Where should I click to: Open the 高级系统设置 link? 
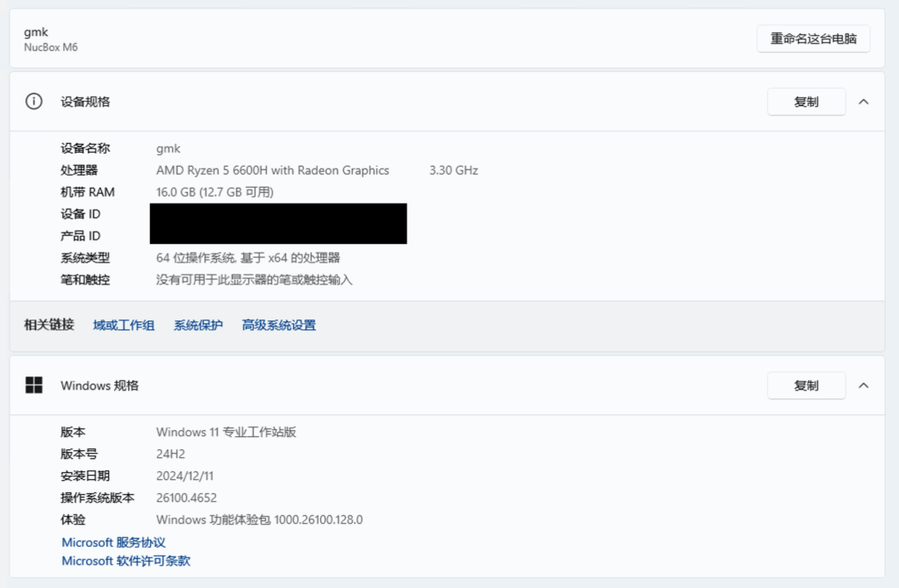point(278,326)
